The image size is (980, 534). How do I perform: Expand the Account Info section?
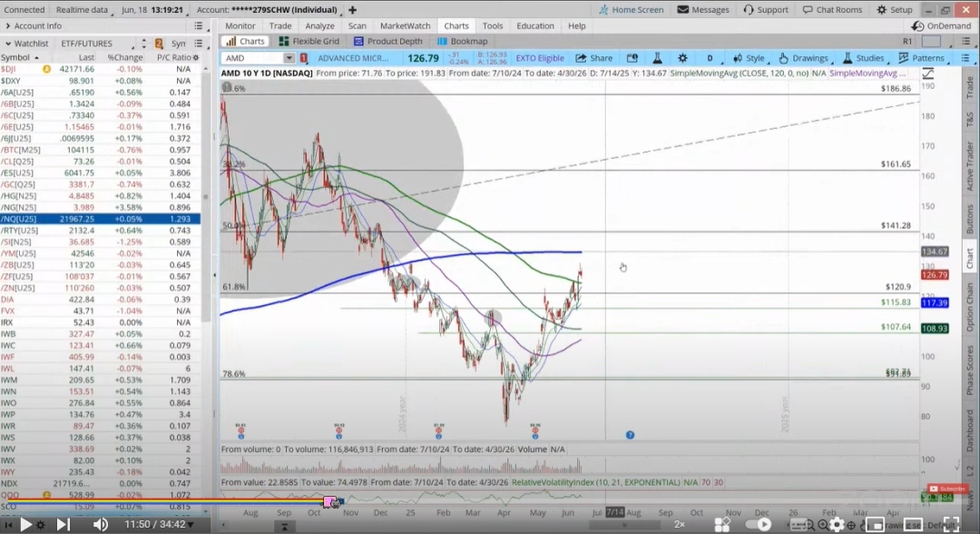click(8, 25)
